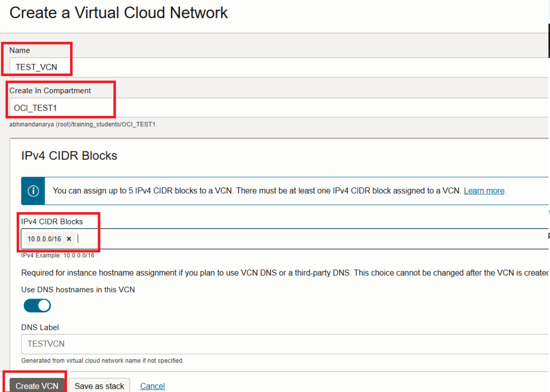
Task: Click the Create VCN button
Action: click(37, 386)
